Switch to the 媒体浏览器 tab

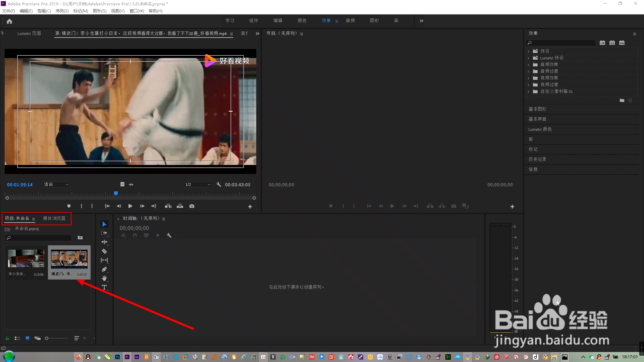(54, 218)
